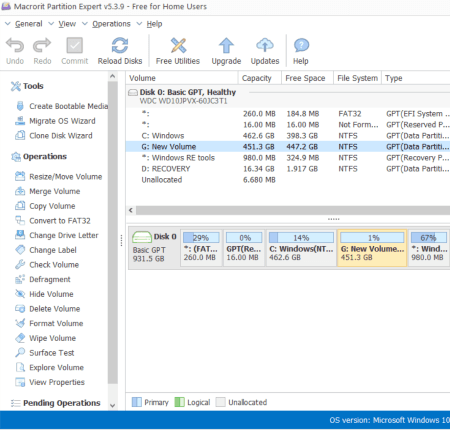
Task: Click the Defragment icon
Action: 20,279
